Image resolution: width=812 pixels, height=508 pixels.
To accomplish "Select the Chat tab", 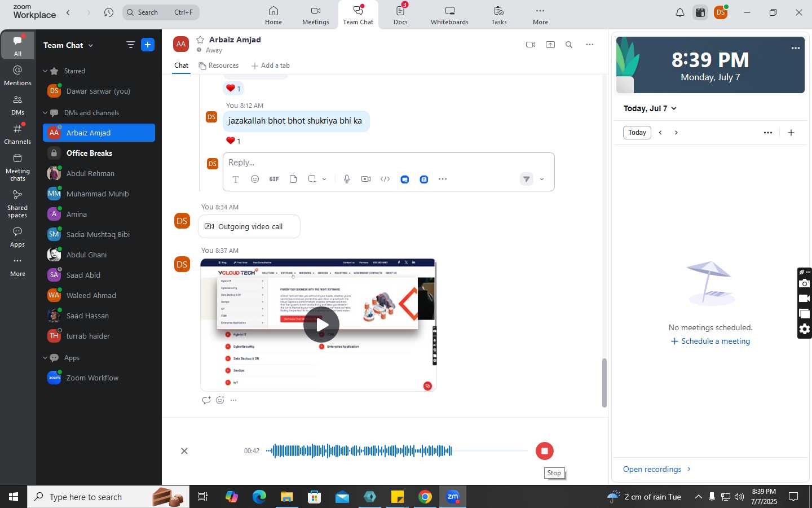I will pyautogui.click(x=181, y=65).
